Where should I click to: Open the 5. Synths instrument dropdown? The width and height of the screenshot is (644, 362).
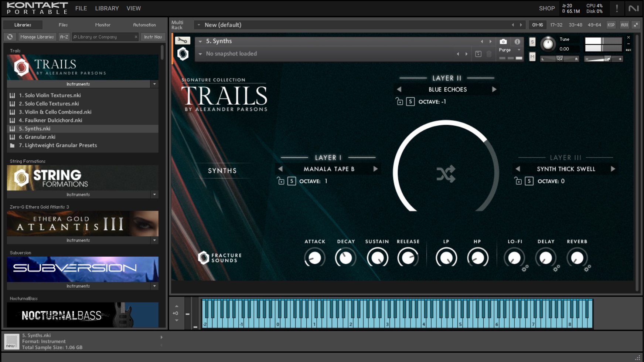pos(200,41)
